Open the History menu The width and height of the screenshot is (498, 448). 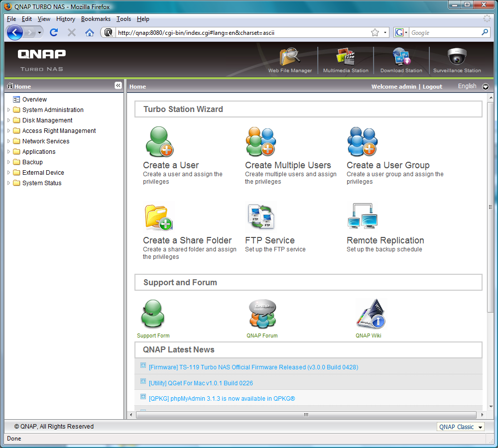[x=66, y=19]
